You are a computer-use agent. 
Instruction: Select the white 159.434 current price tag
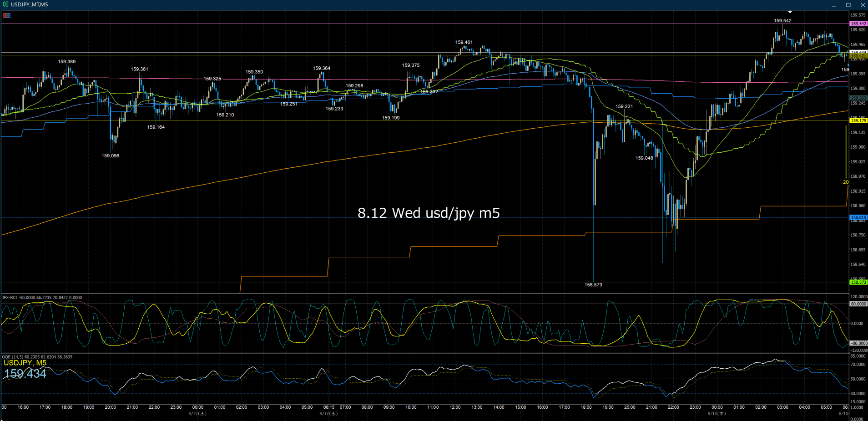pyautogui.click(x=858, y=52)
